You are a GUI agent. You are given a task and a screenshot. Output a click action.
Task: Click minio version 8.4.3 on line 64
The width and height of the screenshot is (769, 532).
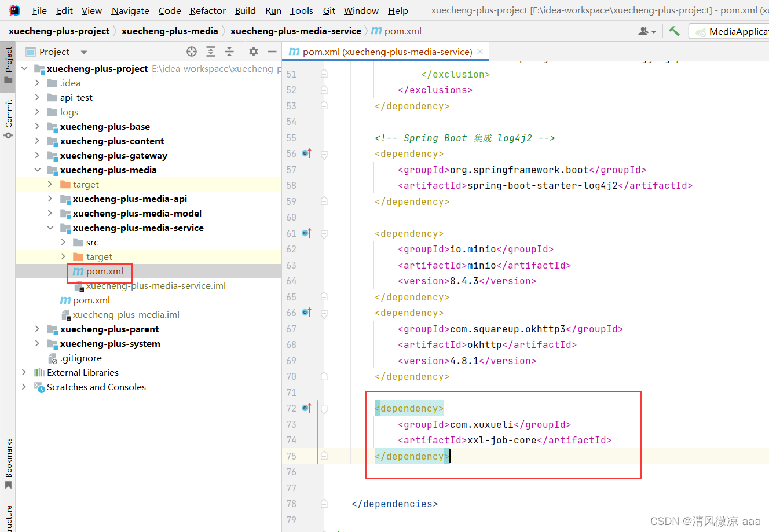point(464,281)
